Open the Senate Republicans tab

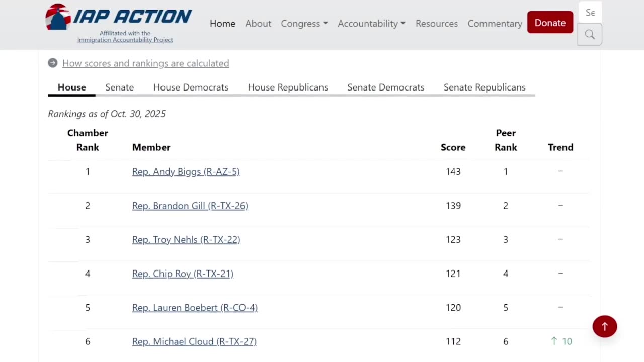pos(485,87)
